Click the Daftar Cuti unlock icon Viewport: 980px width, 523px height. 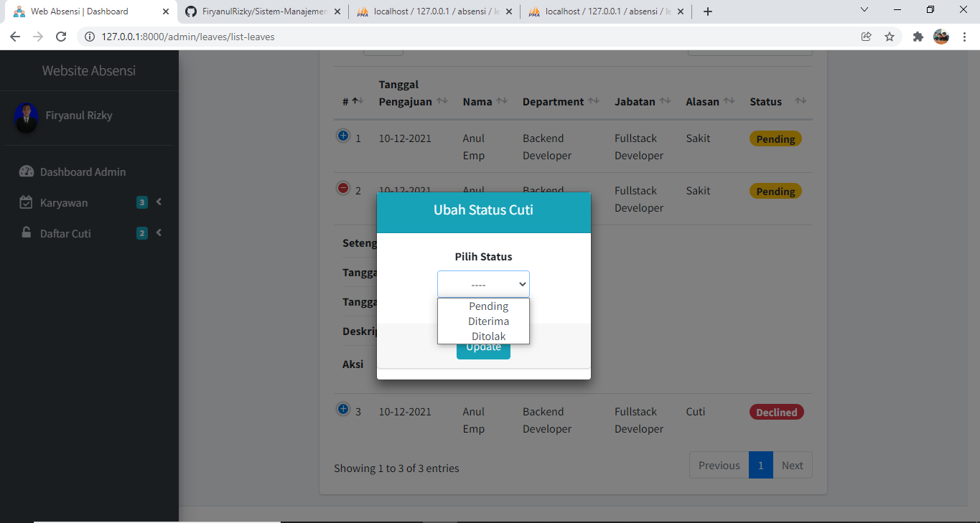[26, 232]
